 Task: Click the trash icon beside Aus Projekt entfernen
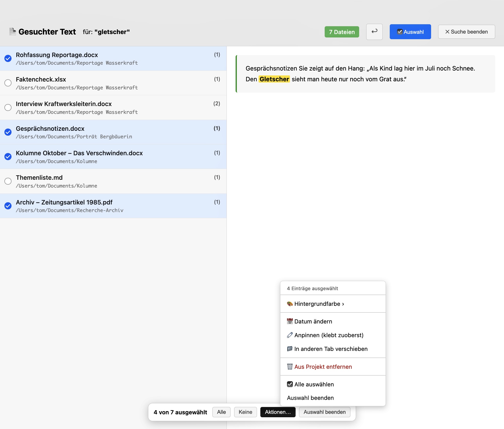(290, 367)
